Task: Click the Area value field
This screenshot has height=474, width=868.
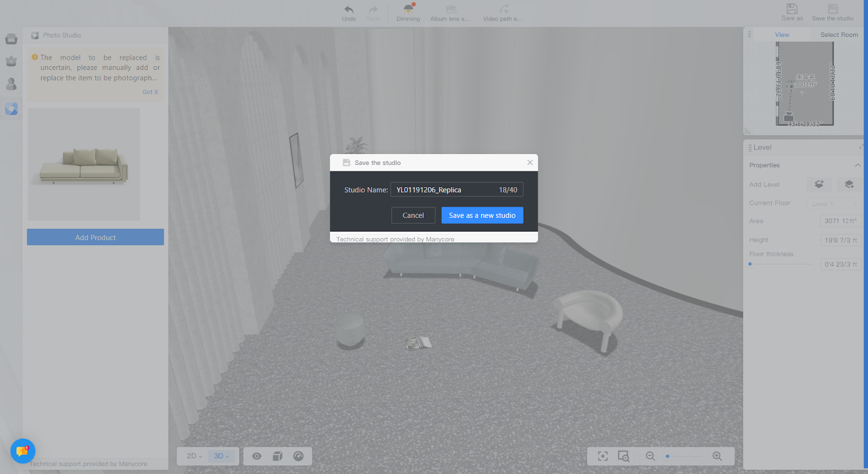Action: (x=840, y=221)
